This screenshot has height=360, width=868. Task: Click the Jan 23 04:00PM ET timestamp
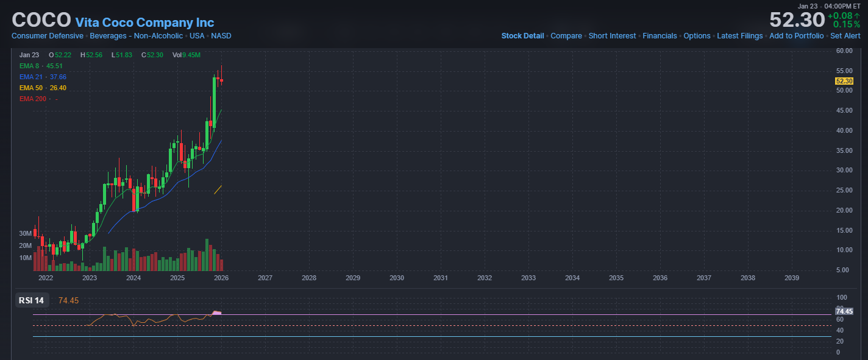[x=829, y=5]
